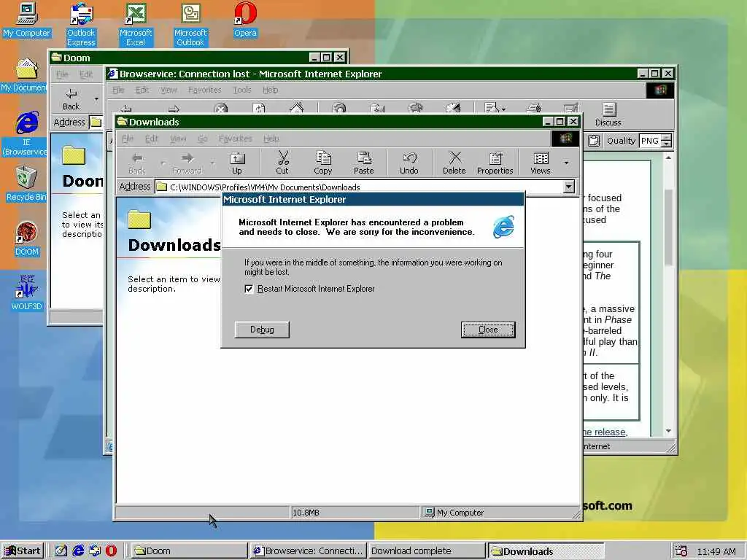Screen dimensions: 747x560
Task: Launch Opera from the quick launch bar
Action: pos(111,551)
